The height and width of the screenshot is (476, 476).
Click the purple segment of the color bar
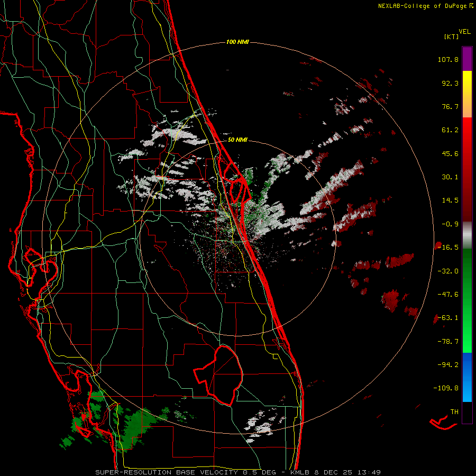[x=467, y=59]
